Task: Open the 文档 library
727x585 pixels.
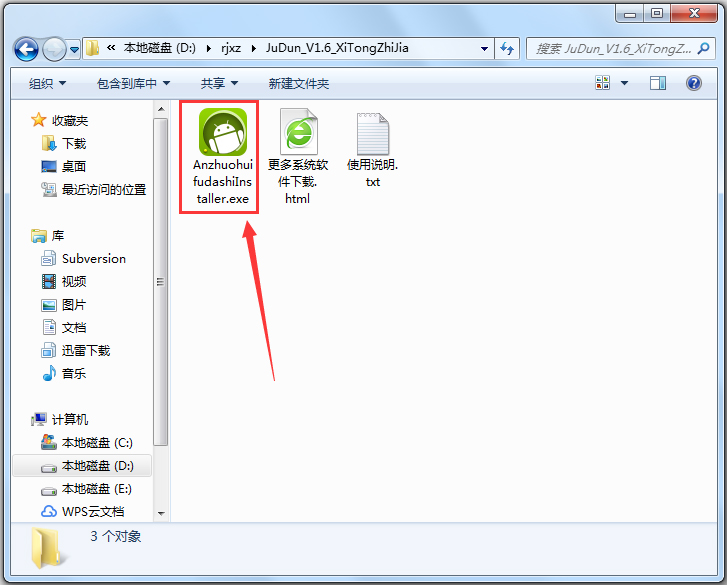Action: point(74,328)
